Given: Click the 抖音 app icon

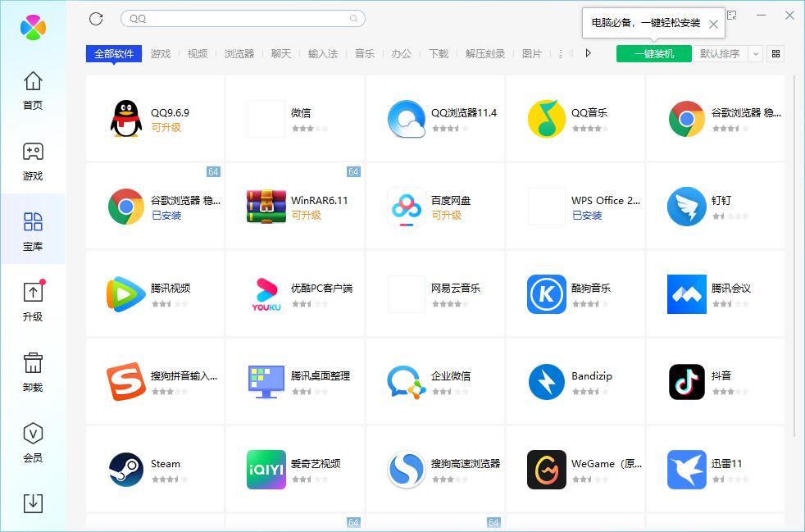Looking at the screenshot, I should pos(687,381).
